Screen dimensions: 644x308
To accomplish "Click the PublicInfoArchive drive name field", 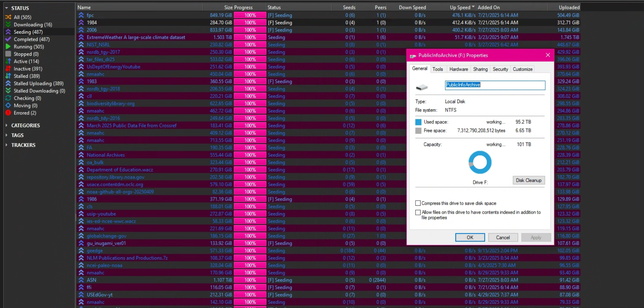I will point(495,85).
